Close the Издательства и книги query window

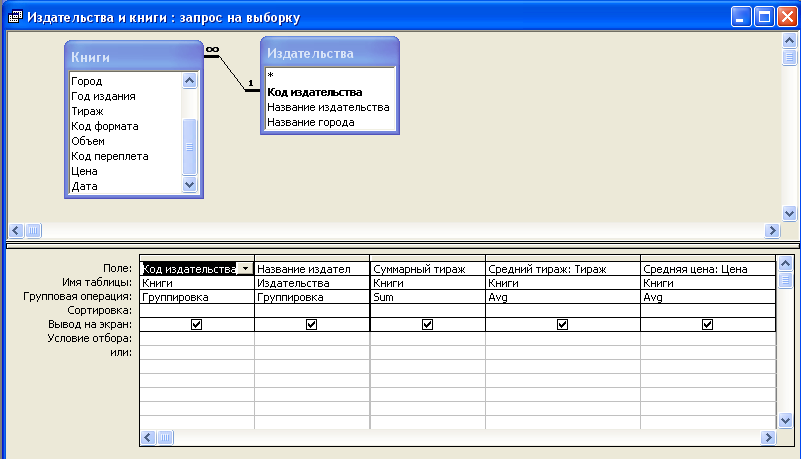tap(787, 17)
